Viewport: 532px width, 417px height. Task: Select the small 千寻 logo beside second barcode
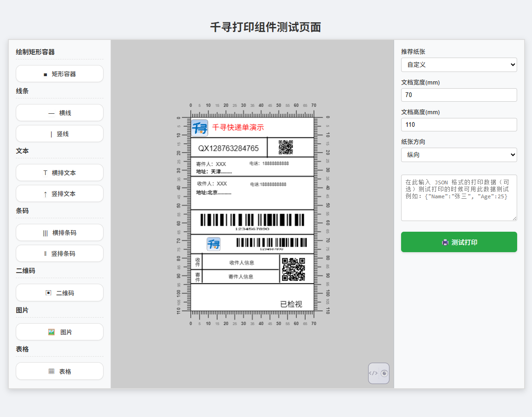(x=214, y=244)
